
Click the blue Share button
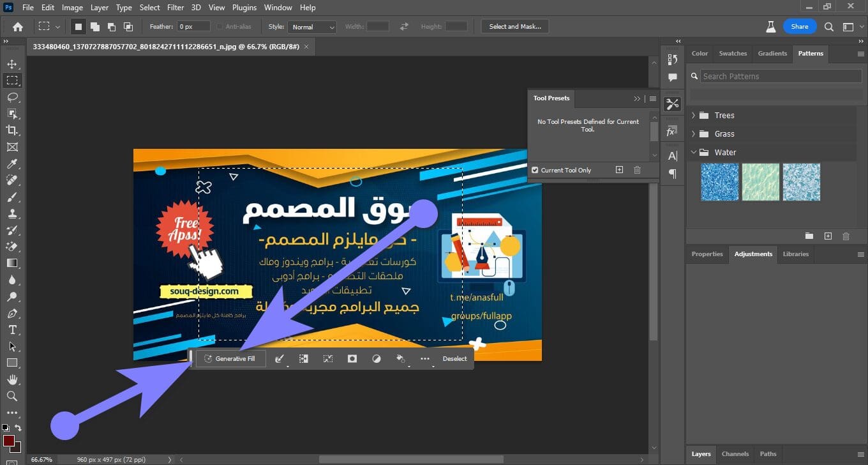(x=800, y=27)
